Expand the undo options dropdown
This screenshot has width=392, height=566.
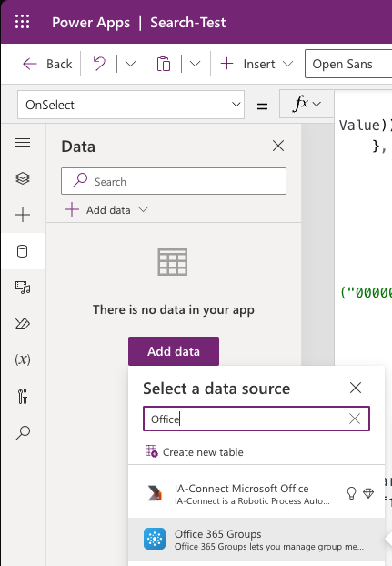(x=130, y=64)
